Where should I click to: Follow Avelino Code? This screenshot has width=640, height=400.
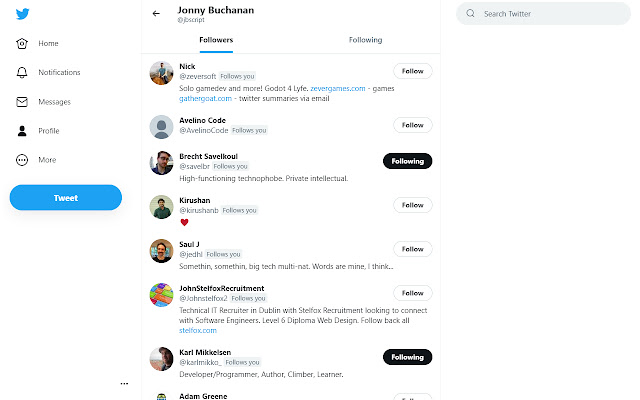pos(412,125)
